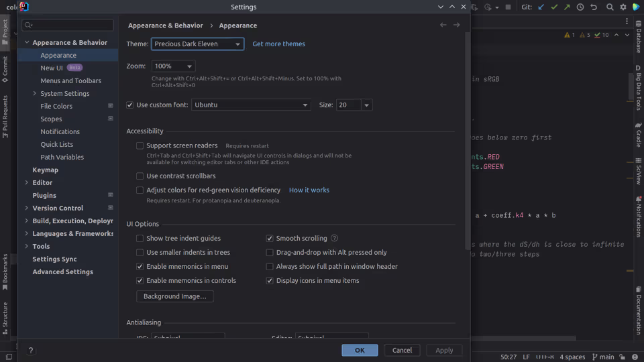
Task: Click status bar read-only lock icon
Action: 623,357
